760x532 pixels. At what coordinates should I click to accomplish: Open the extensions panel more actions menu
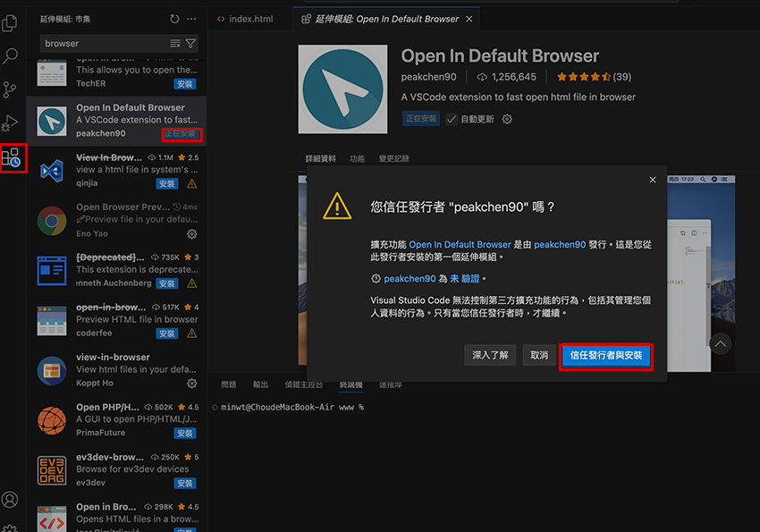click(191, 19)
